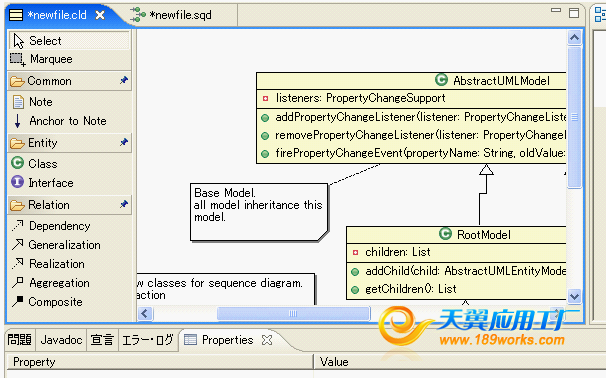Screen dimensions: 607x379
Task: Toggle pin on Entity drawer
Action: coord(123,142)
